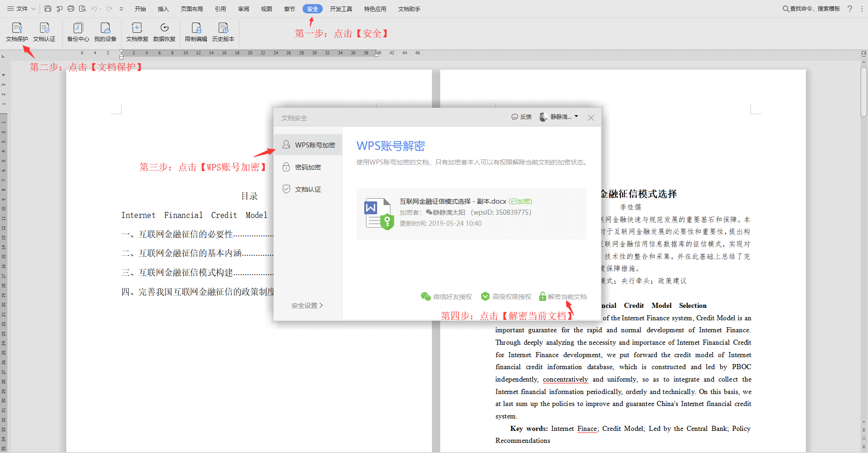Screen dimensions: 868x453
Task: Click 解密当前文档 button
Action: [x=563, y=296]
